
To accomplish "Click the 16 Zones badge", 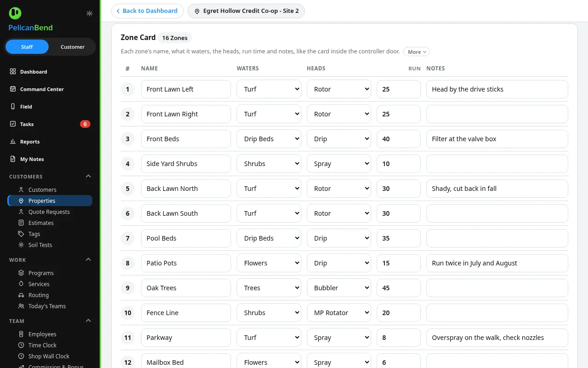I will click(x=175, y=38).
